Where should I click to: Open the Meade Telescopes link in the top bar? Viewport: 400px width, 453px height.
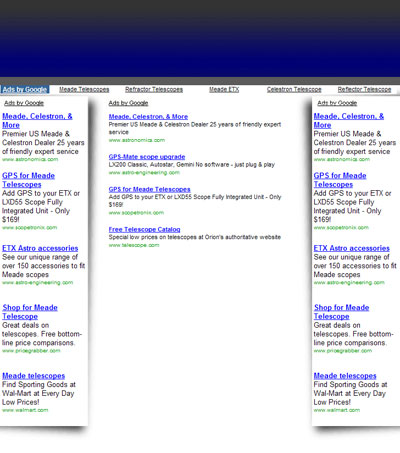[x=84, y=89]
